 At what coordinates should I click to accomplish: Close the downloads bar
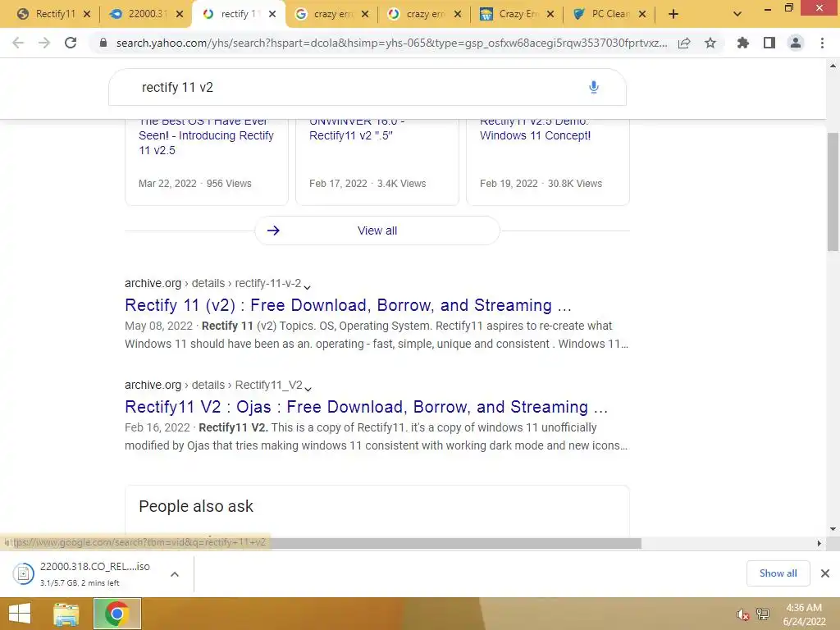[x=825, y=573]
